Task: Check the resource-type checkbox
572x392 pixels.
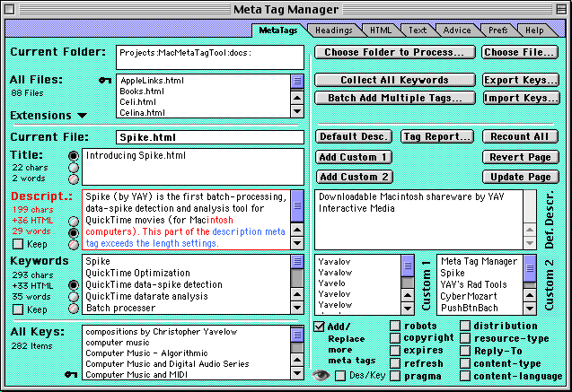Action: 465,338
